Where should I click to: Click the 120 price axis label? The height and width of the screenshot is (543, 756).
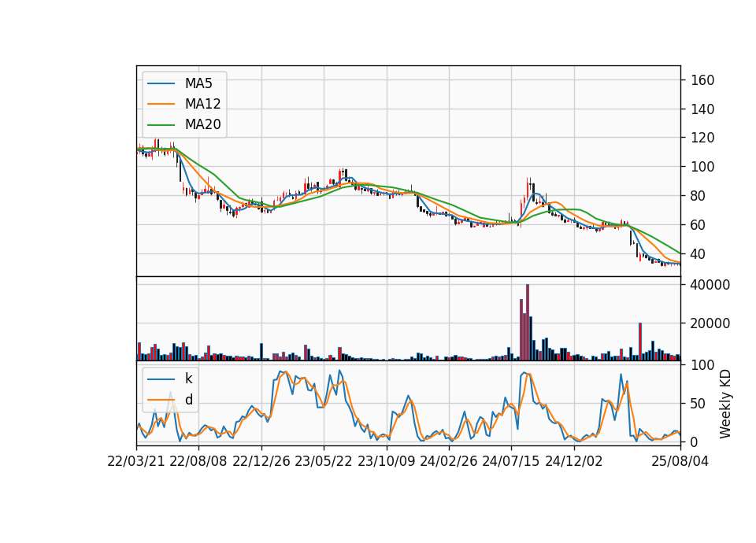[702, 138]
